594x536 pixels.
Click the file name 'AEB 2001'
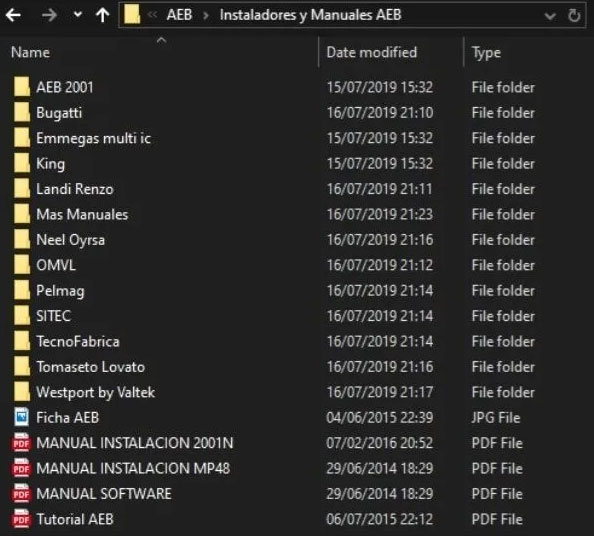click(65, 88)
